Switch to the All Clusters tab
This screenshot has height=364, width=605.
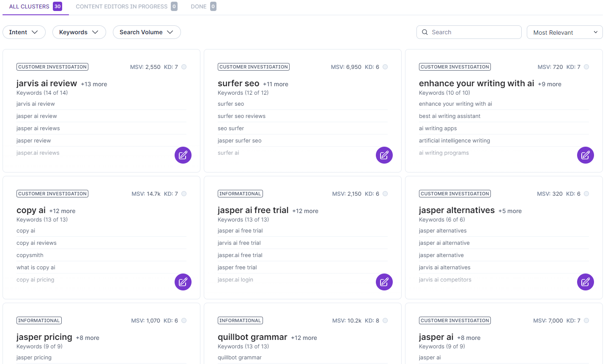point(36,6)
